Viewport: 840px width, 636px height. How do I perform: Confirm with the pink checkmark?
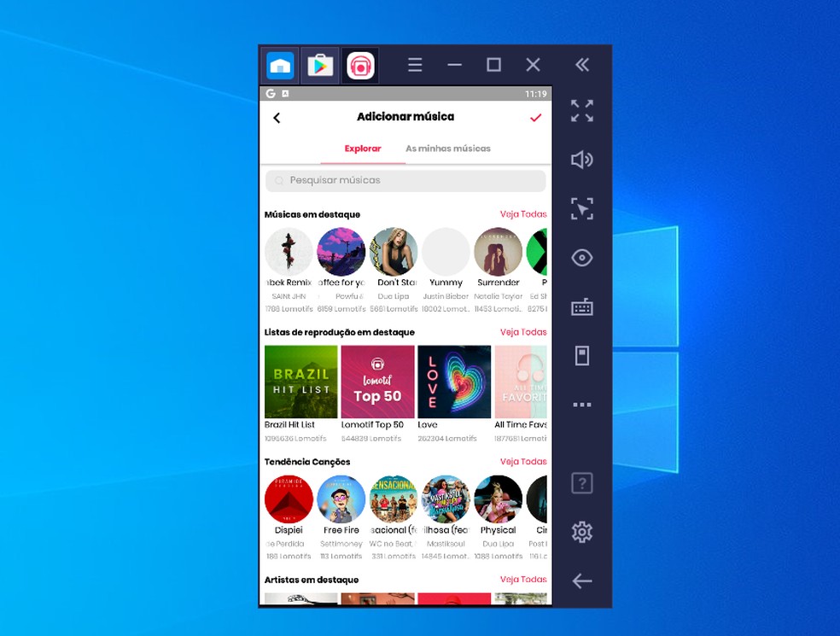[535, 117]
